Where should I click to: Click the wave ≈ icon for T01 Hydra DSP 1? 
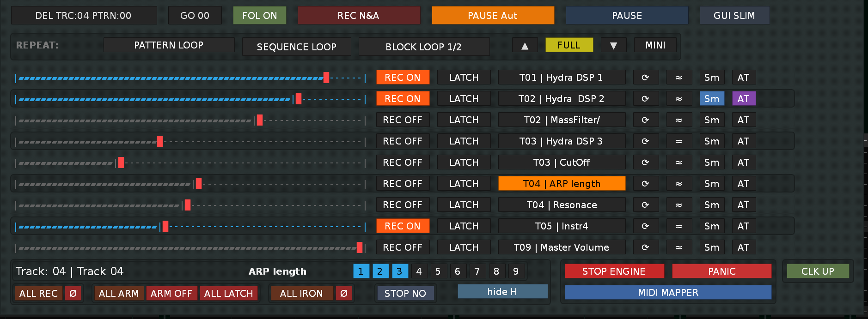click(x=679, y=78)
